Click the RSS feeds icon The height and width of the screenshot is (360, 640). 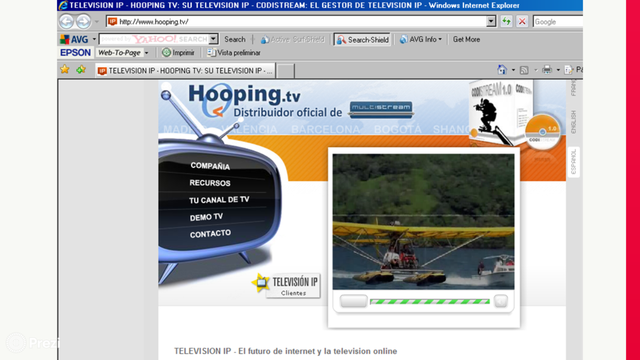pos(524,70)
